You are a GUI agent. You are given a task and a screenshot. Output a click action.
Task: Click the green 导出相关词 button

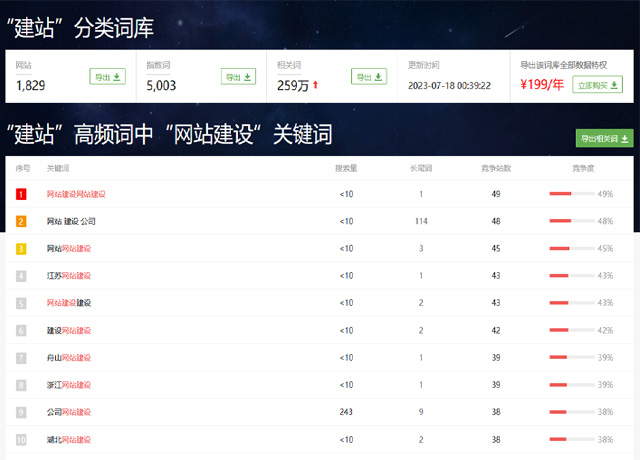[603, 138]
